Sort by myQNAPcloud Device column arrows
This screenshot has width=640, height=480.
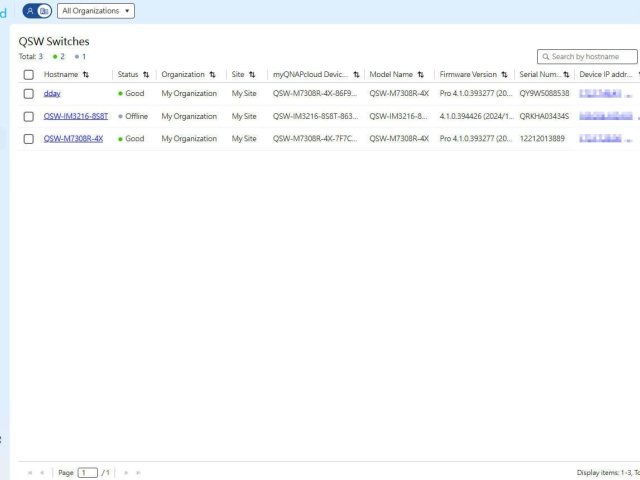pyautogui.click(x=356, y=74)
